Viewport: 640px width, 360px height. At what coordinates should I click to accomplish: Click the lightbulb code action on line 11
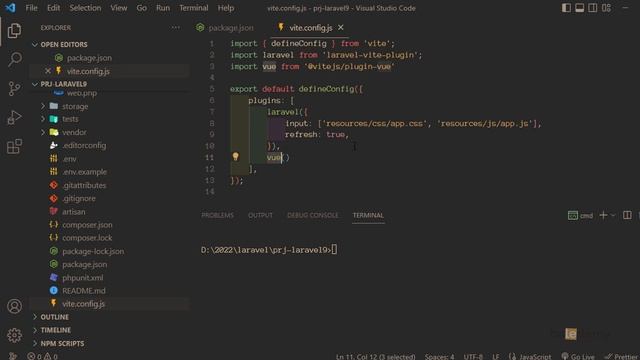pyautogui.click(x=236, y=157)
